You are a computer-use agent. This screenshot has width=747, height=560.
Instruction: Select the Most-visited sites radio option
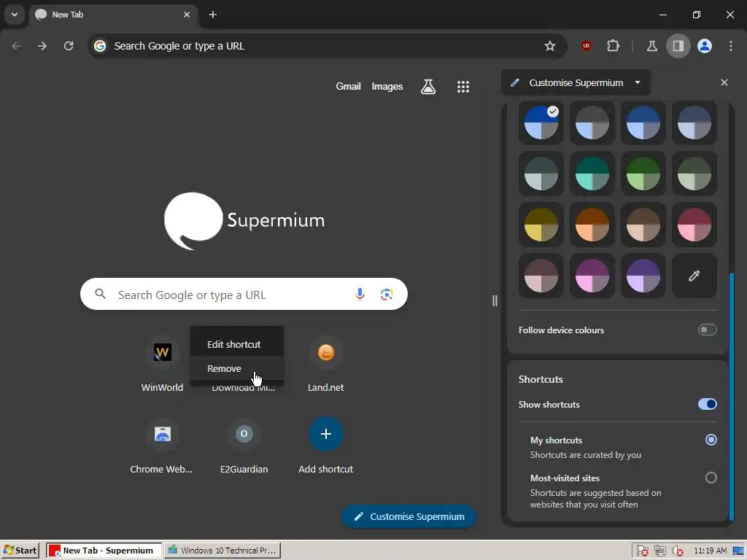point(711,478)
